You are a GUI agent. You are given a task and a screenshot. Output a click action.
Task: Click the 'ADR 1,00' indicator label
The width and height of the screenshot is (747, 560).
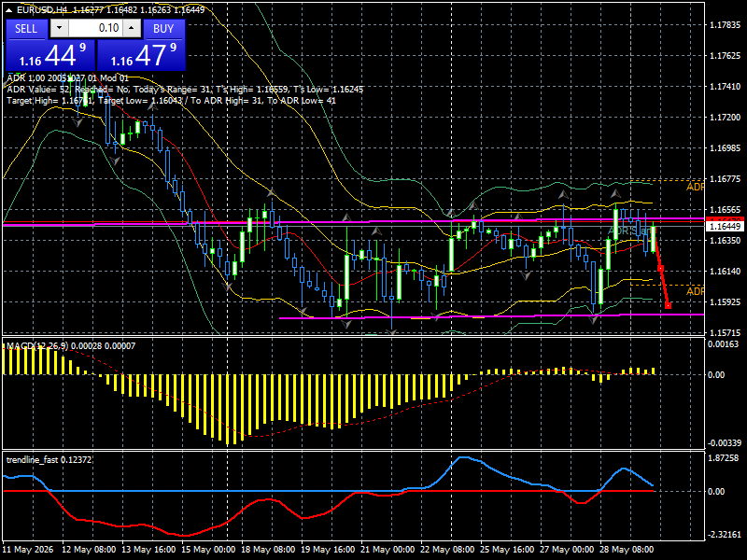[67, 78]
